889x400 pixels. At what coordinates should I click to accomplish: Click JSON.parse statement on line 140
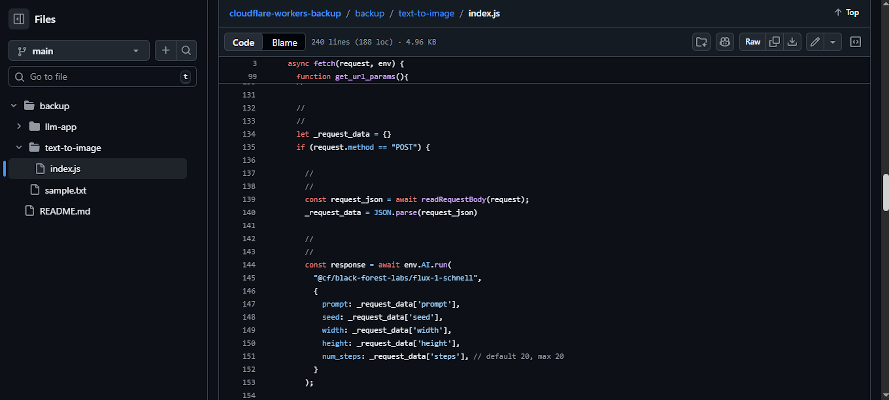[391, 212]
